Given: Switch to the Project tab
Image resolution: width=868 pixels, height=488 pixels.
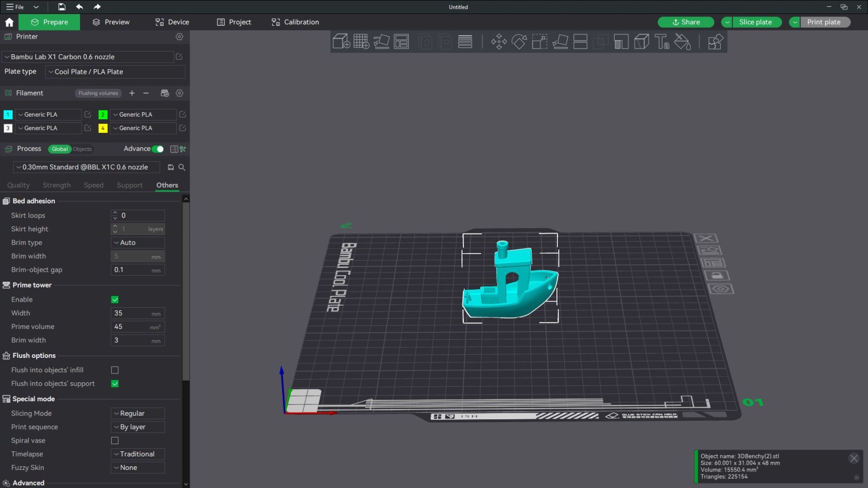Looking at the screenshot, I should (234, 22).
